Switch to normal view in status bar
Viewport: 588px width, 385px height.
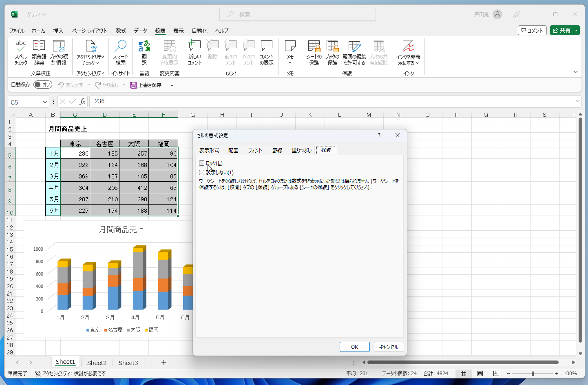464,373
